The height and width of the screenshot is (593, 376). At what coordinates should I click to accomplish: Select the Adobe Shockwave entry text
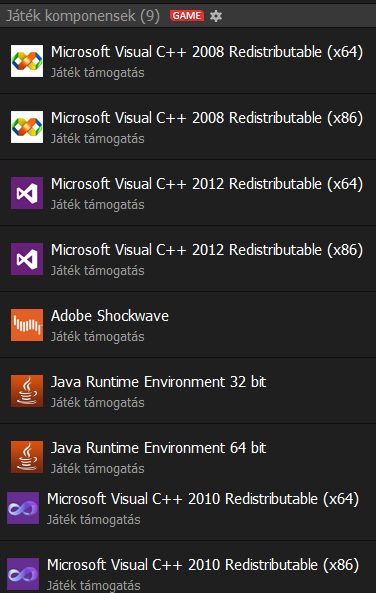pos(110,316)
